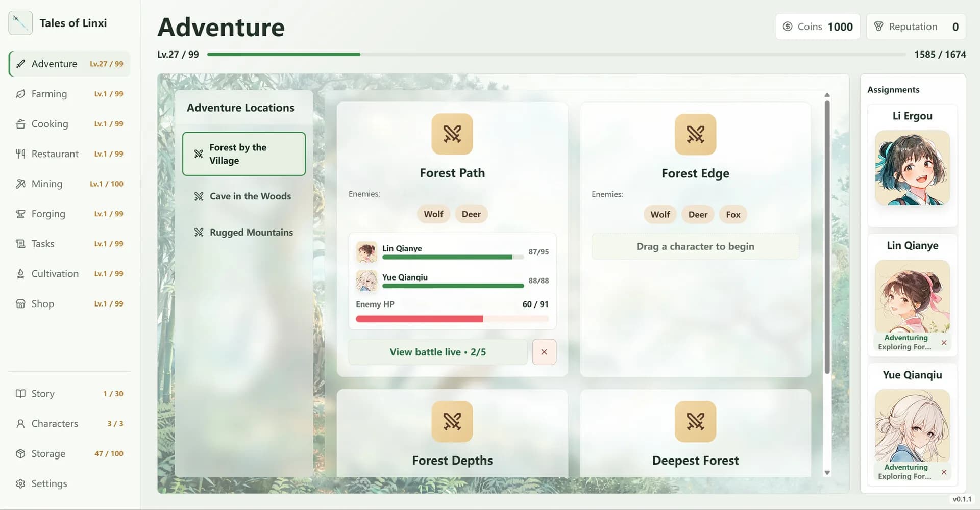Select Cave in the Woods location
This screenshot has width=980, height=510.
(x=244, y=196)
